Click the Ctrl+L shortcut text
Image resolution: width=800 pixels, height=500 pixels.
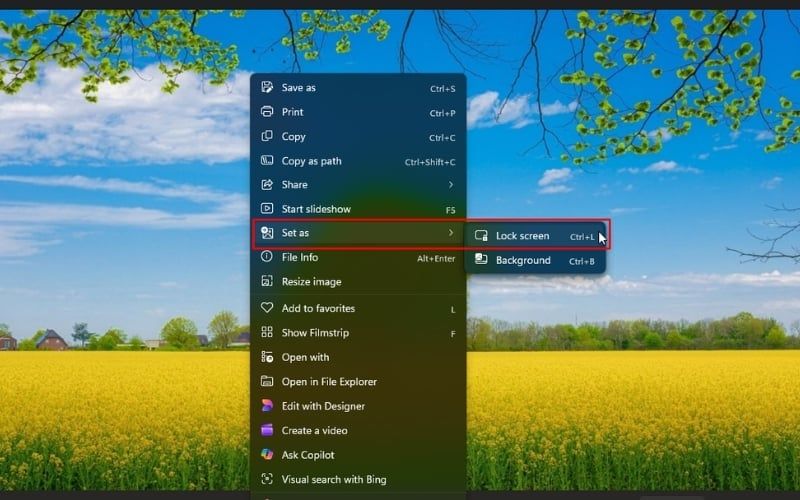click(582, 237)
